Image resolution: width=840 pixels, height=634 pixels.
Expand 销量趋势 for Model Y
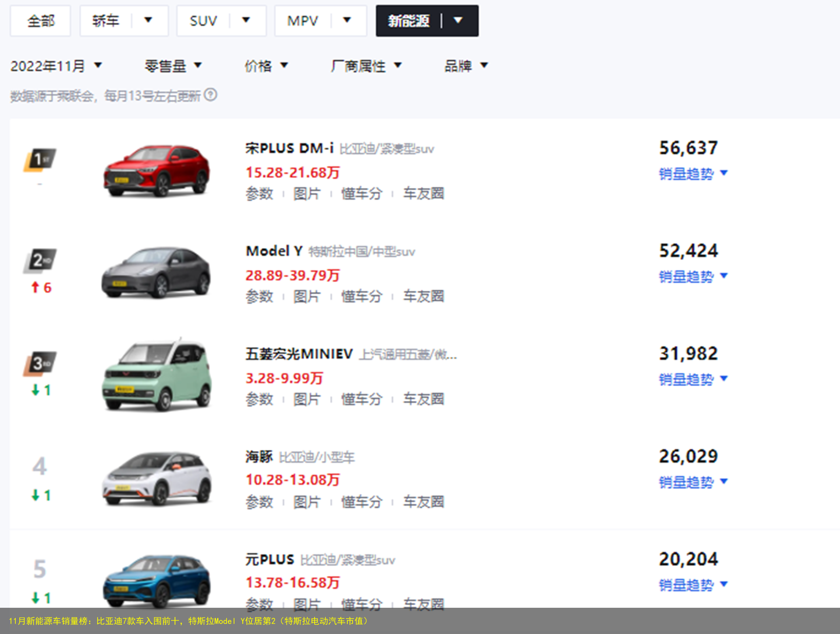(693, 276)
